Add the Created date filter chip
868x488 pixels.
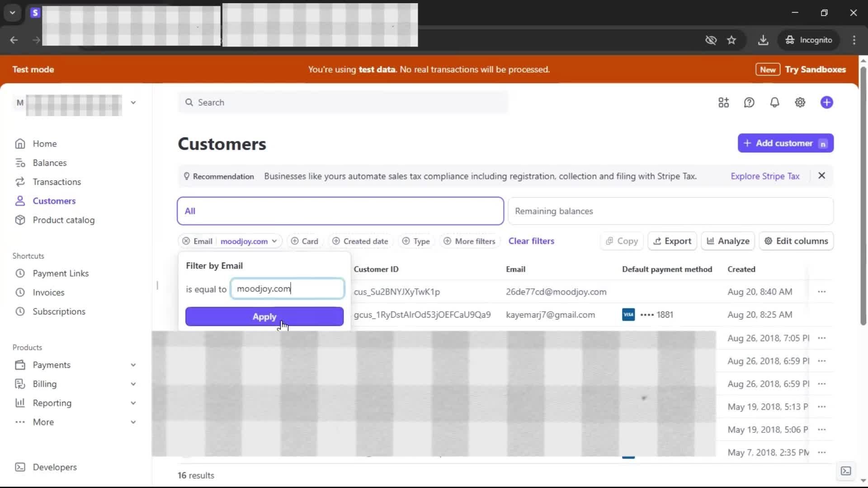360,241
